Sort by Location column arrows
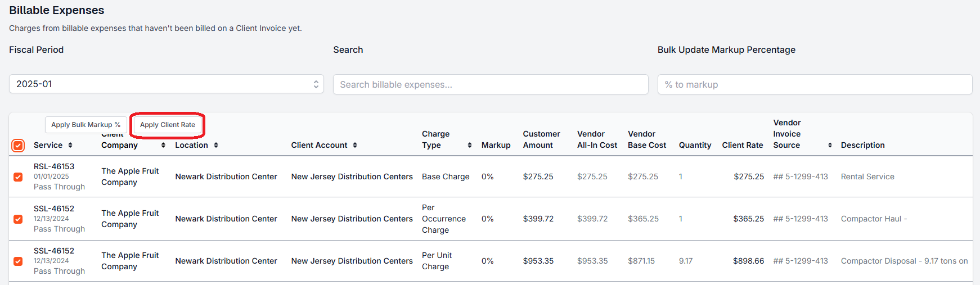The height and width of the screenshot is (285, 980). coord(216,145)
